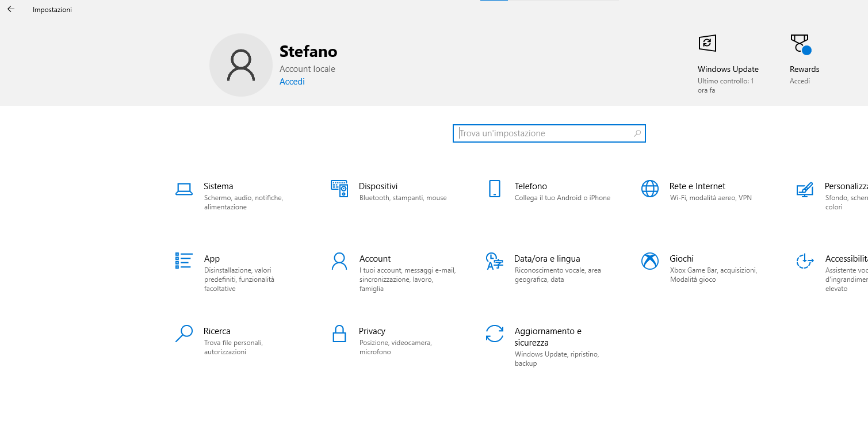
Task: Select the Rete e Internet title
Action: pyautogui.click(x=697, y=186)
